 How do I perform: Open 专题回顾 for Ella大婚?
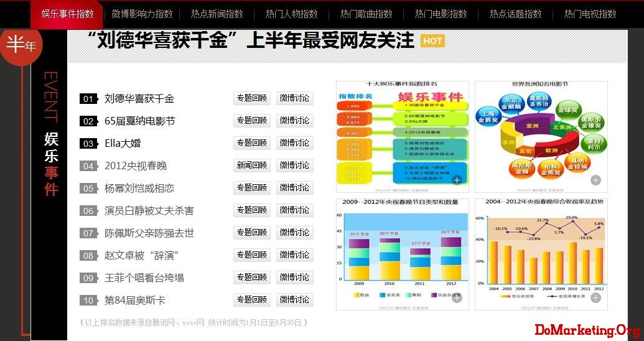(x=252, y=143)
